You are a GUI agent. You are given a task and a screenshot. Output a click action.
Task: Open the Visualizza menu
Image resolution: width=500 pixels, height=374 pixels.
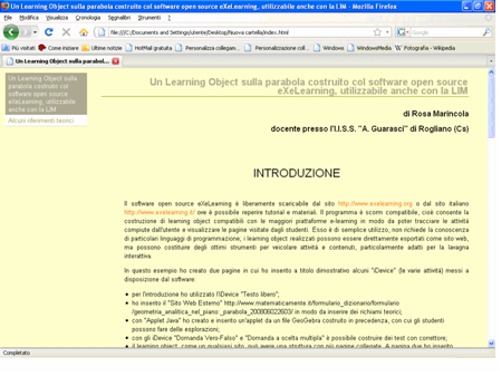point(57,18)
